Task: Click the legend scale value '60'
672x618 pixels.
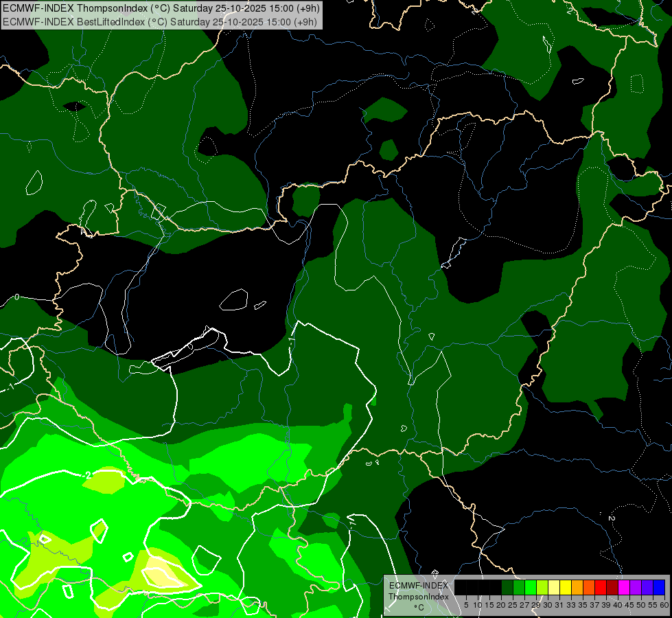Action: pos(664,605)
